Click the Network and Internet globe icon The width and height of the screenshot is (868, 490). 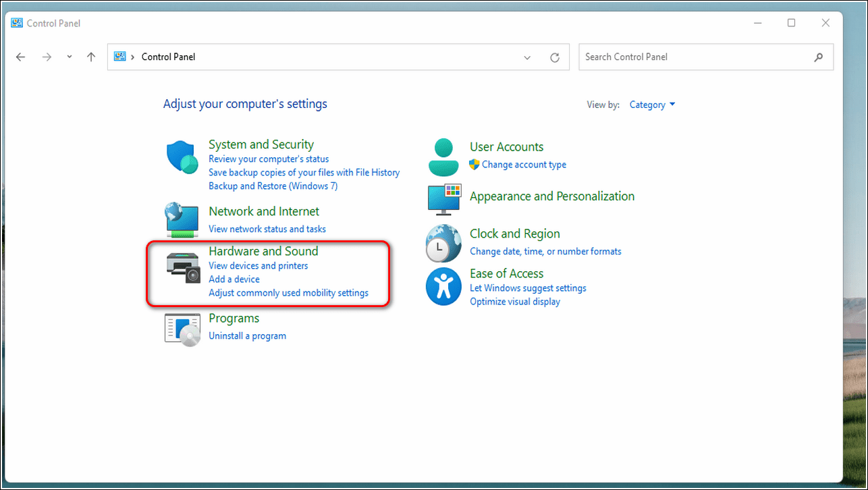(x=182, y=219)
